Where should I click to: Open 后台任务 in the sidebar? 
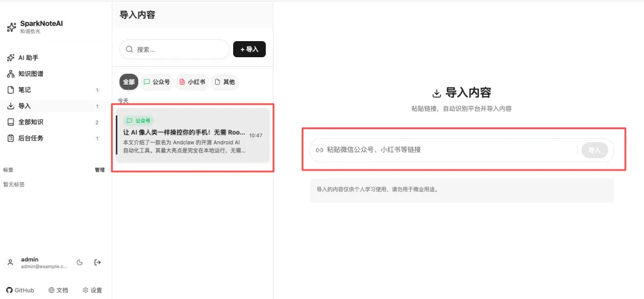tap(54, 138)
